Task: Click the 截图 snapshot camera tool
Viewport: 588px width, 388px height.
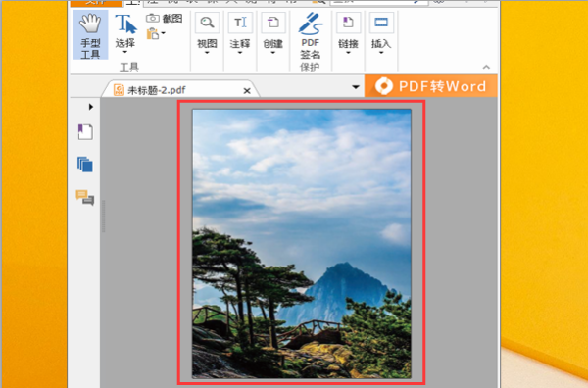Action: pyautogui.click(x=165, y=18)
